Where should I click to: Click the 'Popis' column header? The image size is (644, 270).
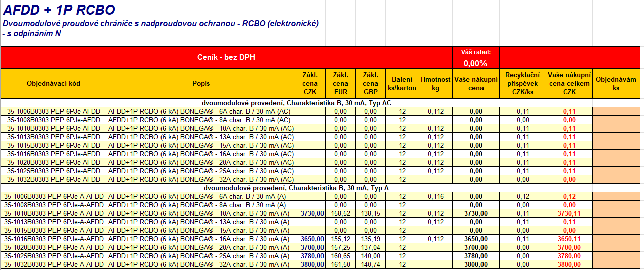[201, 83]
